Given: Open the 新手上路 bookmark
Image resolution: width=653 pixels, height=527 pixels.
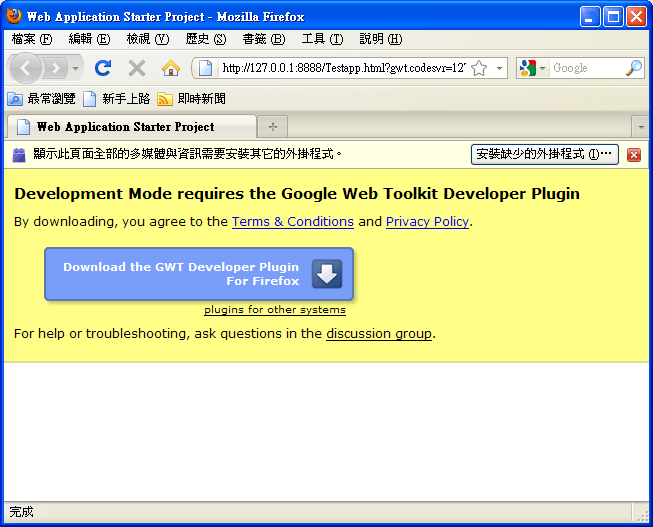Looking at the screenshot, I should [117, 99].
